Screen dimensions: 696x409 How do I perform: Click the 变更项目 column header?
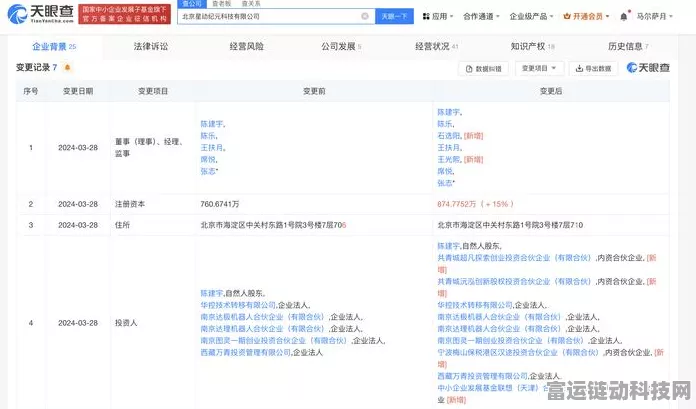click(x=153, y=91)
